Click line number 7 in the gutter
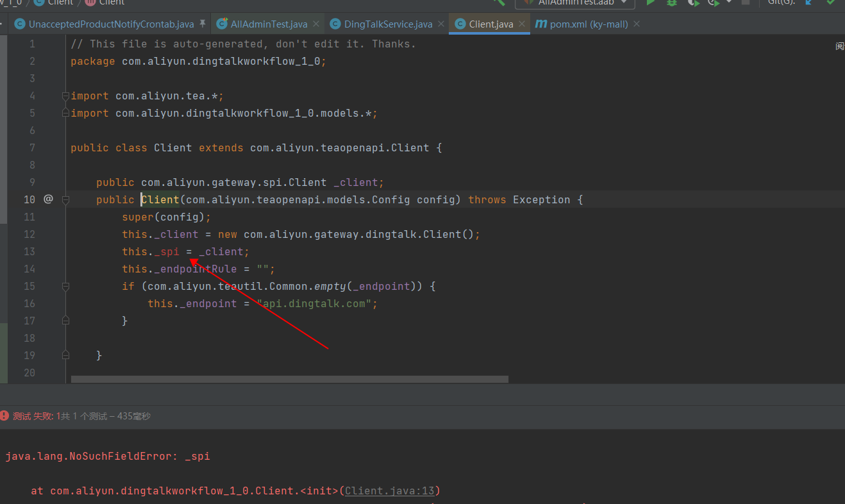The width and height of the screenshot is (845, 504). tap(32, 148)
